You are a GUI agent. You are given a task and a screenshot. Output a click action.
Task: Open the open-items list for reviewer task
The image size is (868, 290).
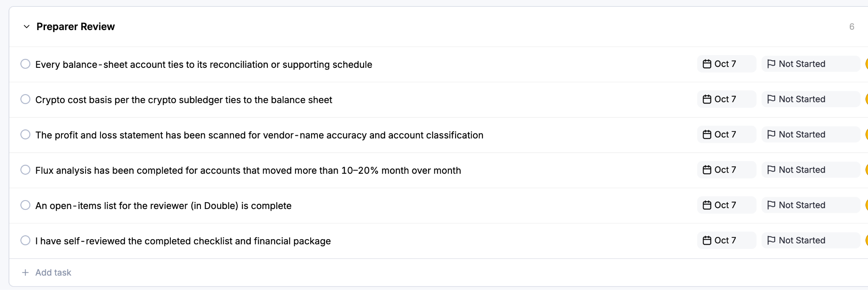(163, 206)
